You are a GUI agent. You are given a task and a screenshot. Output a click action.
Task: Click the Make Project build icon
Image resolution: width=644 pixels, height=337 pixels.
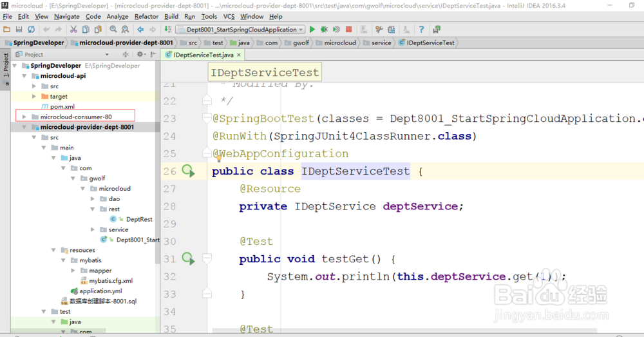[x=167, y=30]
